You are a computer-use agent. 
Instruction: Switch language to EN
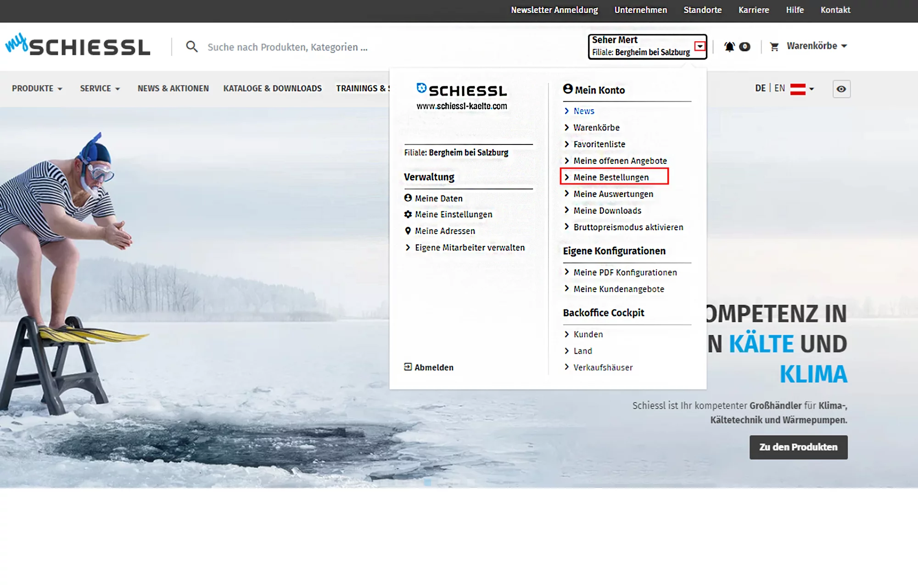779,88
